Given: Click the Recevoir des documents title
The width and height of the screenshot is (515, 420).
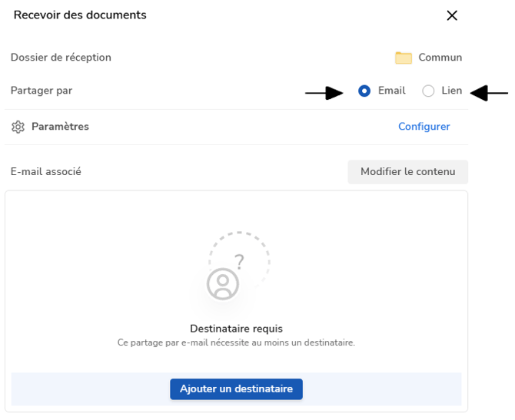Looking at the screenshot, I should tap(80, 15).
